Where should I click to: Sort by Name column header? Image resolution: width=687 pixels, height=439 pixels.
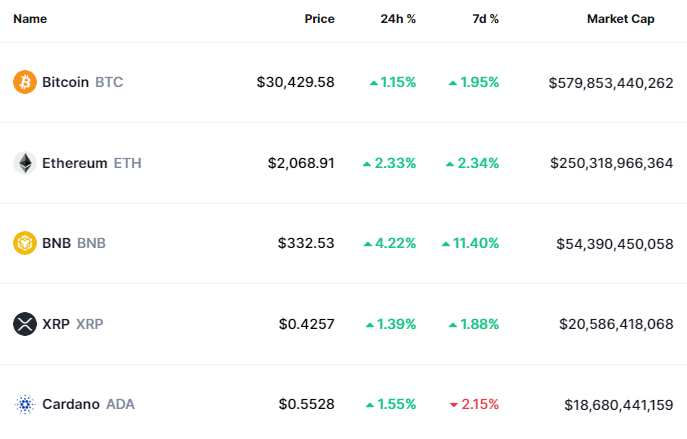coord(30,19)
